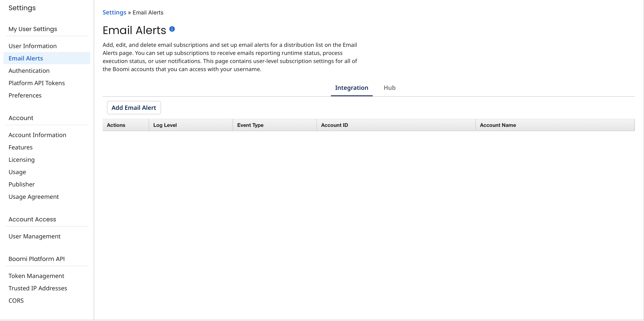Open the Usage page
The image size is (644, 321).
[x=17, y=172]
